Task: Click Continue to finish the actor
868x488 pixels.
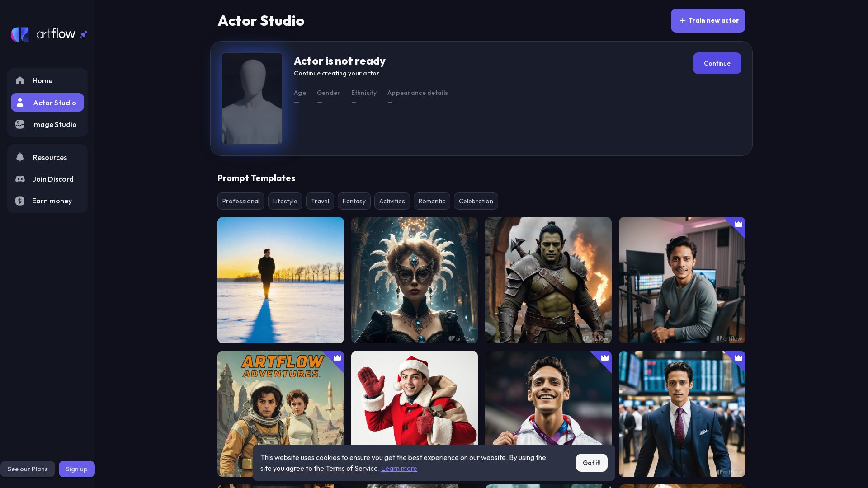Action: 717,64
